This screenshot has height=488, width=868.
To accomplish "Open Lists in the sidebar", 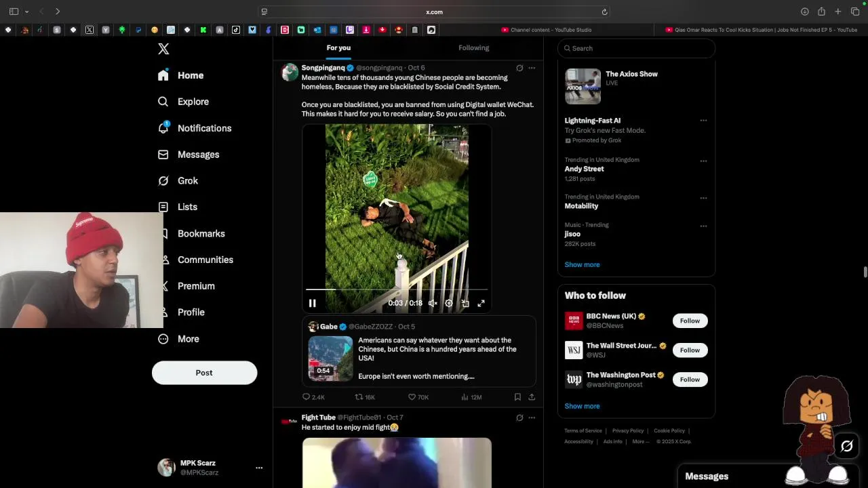I will pyautogui.click(x=178, y=207).
